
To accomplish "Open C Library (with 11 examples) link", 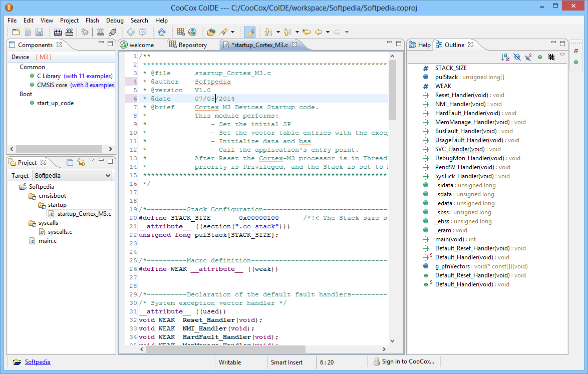I will 88,76.
